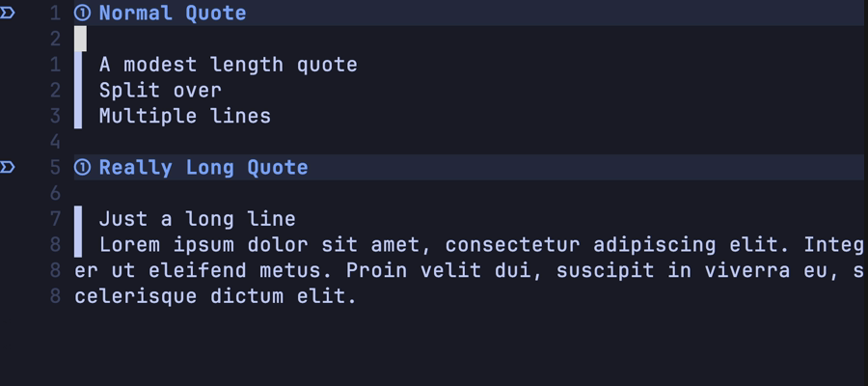Click the quote bar beside 'Lorem ipsum'
Viewport: 868px width, 386px height.
coord(78,244)
